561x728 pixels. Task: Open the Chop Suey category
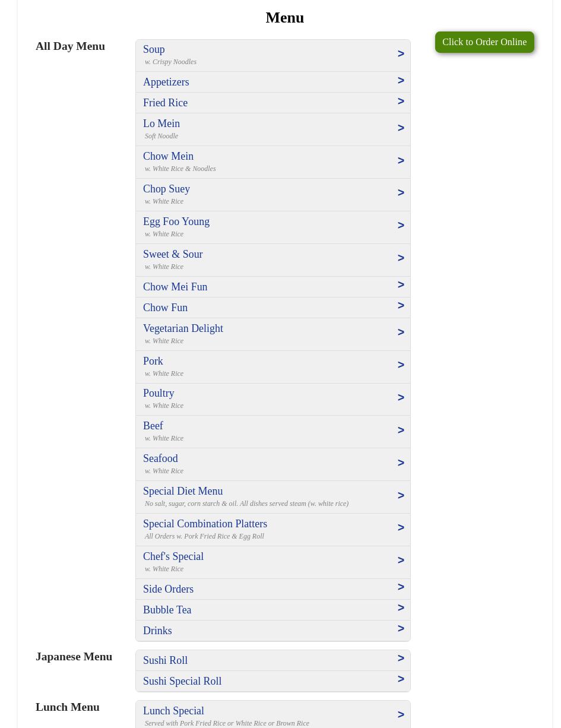166,189
